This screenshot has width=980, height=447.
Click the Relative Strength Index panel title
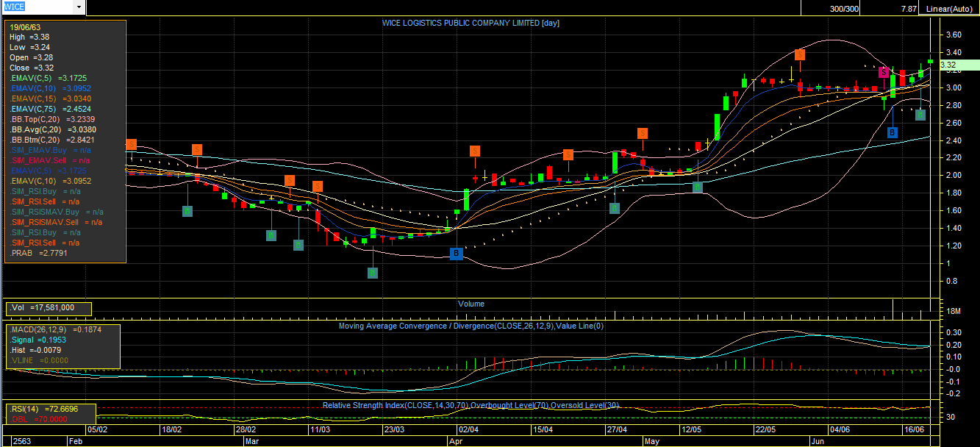point(471,405)
